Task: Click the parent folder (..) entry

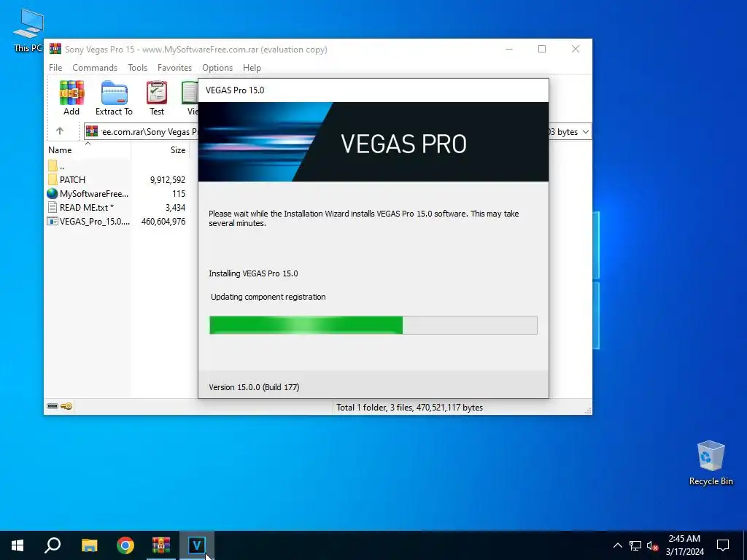Action: click(56, 166)
